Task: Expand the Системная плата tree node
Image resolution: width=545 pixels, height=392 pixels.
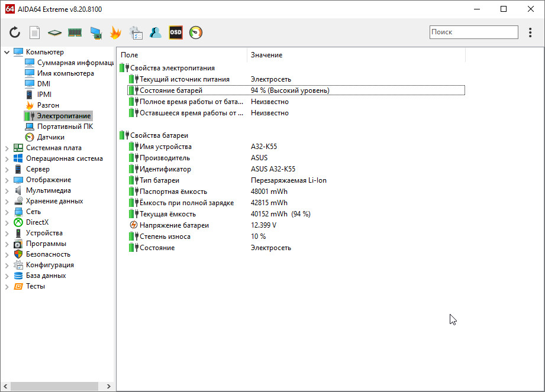Action: (x=7, y=148)
